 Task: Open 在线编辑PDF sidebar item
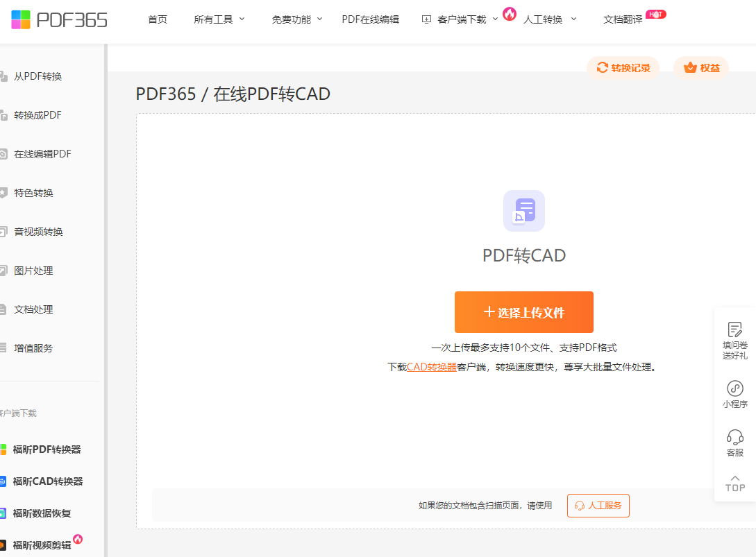point(42,154)
